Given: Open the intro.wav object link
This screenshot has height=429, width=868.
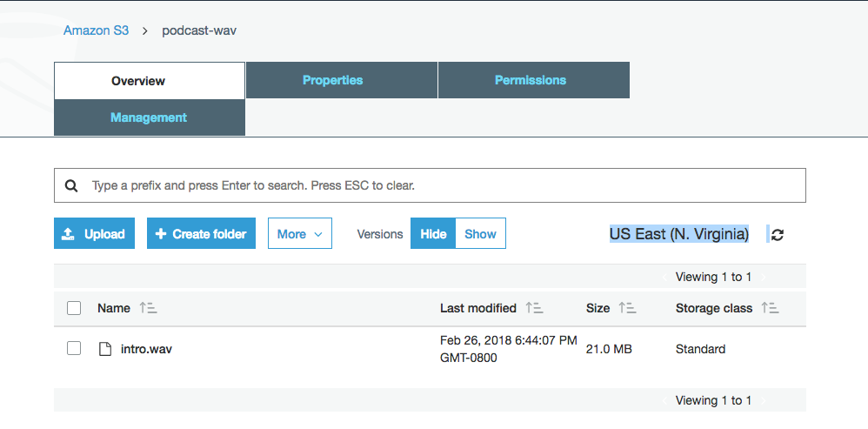Looking at the screenshot, I should [x=146, y=349].
